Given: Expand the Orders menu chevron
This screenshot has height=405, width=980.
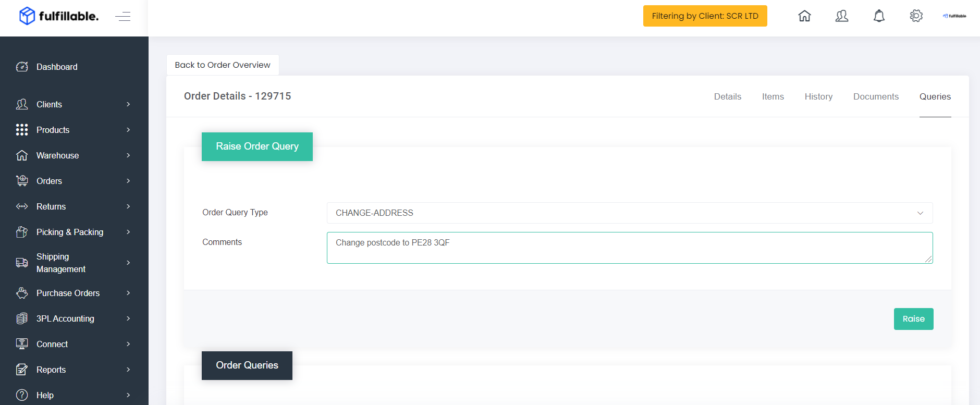Looking at the screenshot, I should point(128,181).
